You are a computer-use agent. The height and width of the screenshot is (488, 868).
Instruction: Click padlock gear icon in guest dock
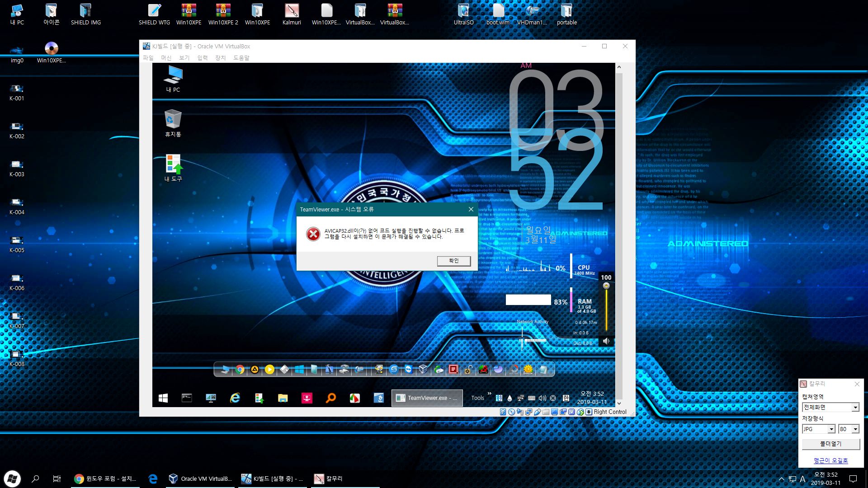[x=468, y=370]
